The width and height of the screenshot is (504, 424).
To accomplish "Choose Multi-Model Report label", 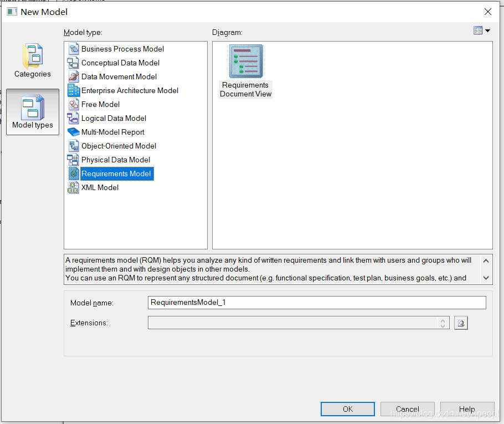I will 112,132.
